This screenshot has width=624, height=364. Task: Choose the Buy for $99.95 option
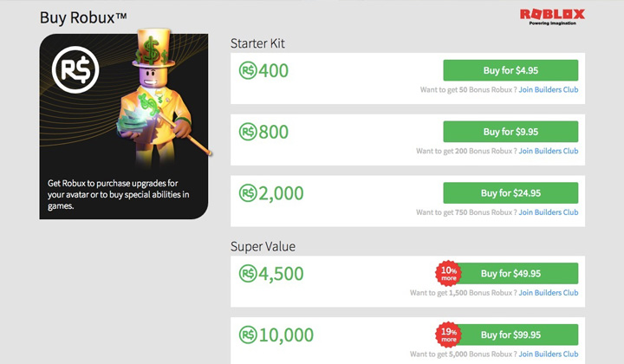pyautogui.click(x=510, y=335)
